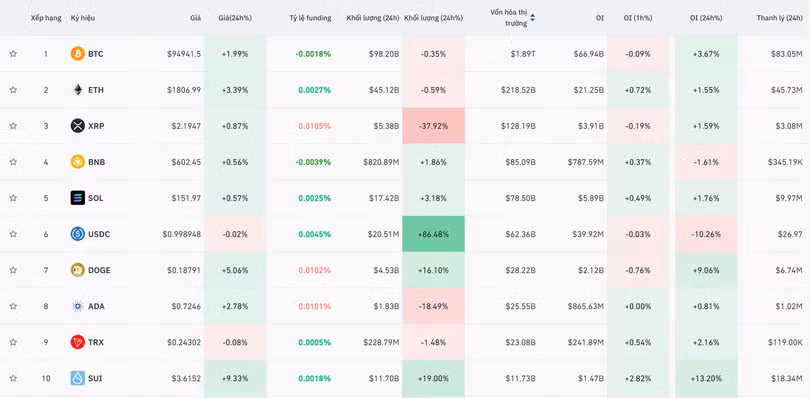The width and height of the screenshot is (810, 398).
Task: Open the USDC symbol link
Action: 99,234
